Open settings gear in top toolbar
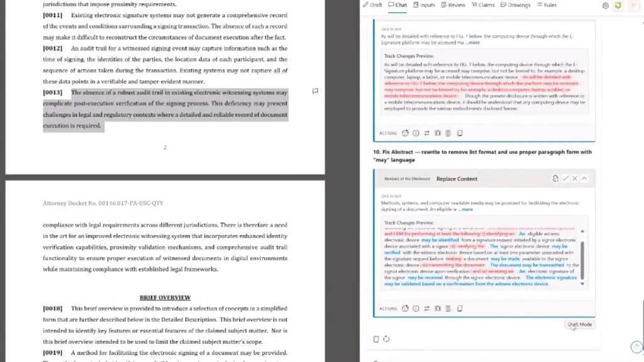The image size is (644, 362). point(606,5)
